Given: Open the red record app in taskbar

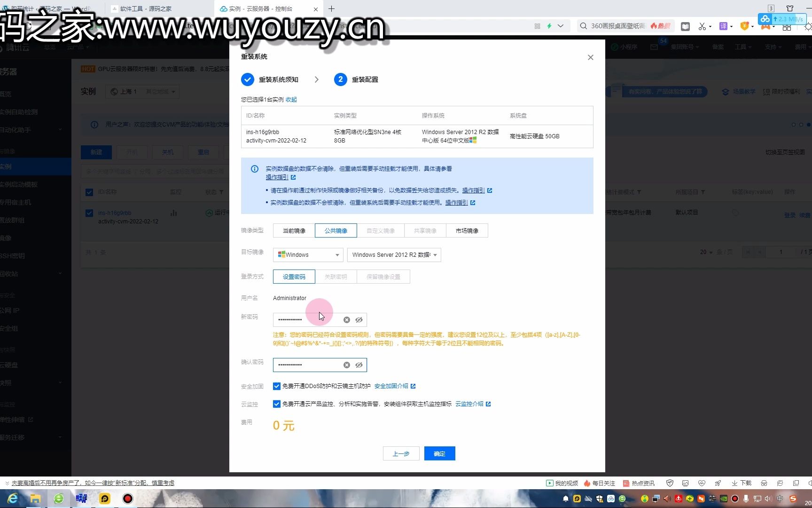Looking at the screenshot, I should [127, 499].
